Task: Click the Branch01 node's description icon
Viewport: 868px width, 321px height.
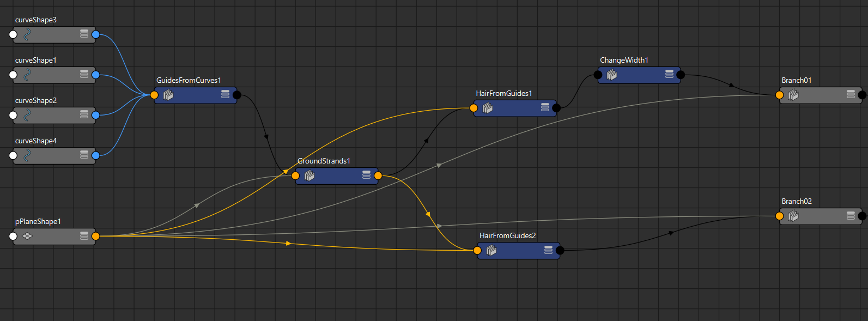Action: 793,95
